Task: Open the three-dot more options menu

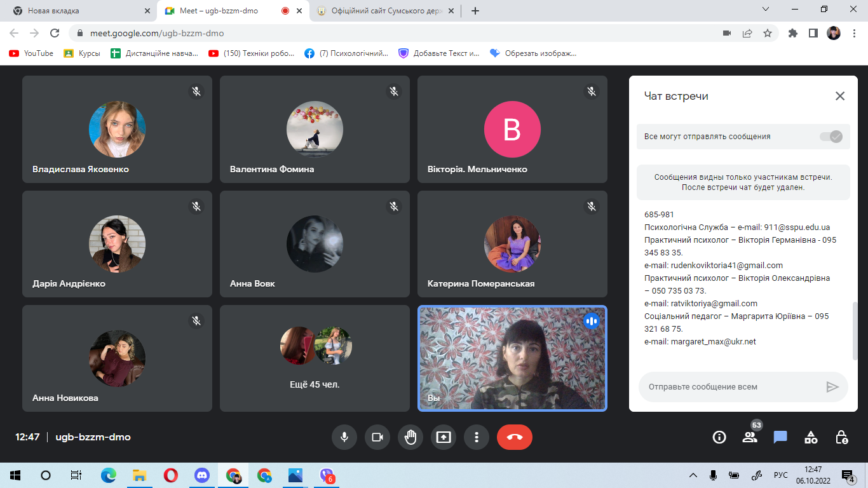Action: click(x=477, y=437)
